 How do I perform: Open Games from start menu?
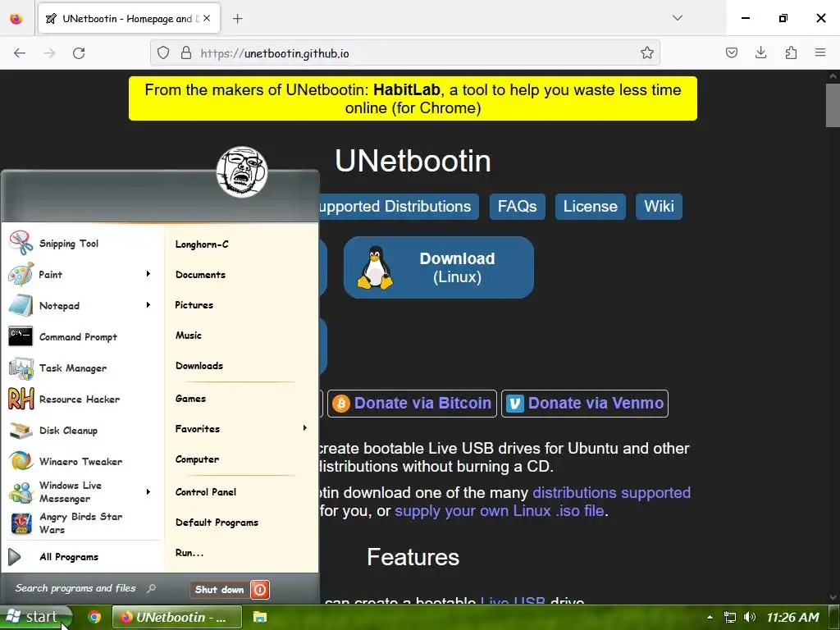190,399
